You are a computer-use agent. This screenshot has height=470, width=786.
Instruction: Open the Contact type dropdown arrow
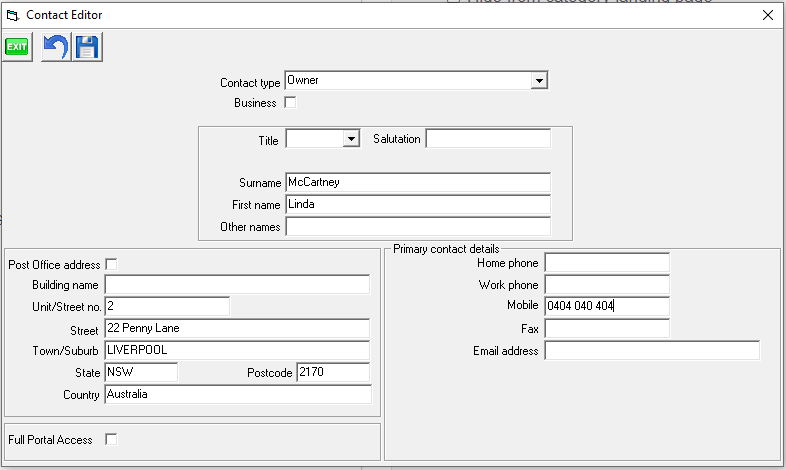click(539, 81)
